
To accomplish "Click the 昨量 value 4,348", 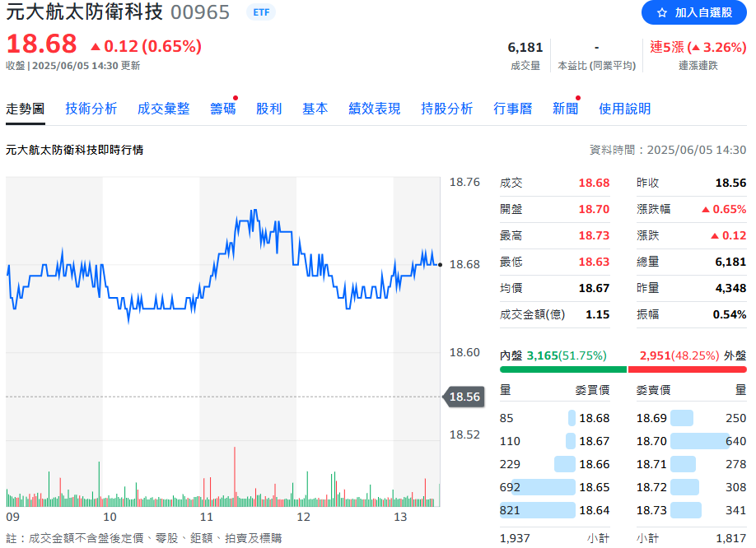I will pyautogui.click(x=730, y=289).
